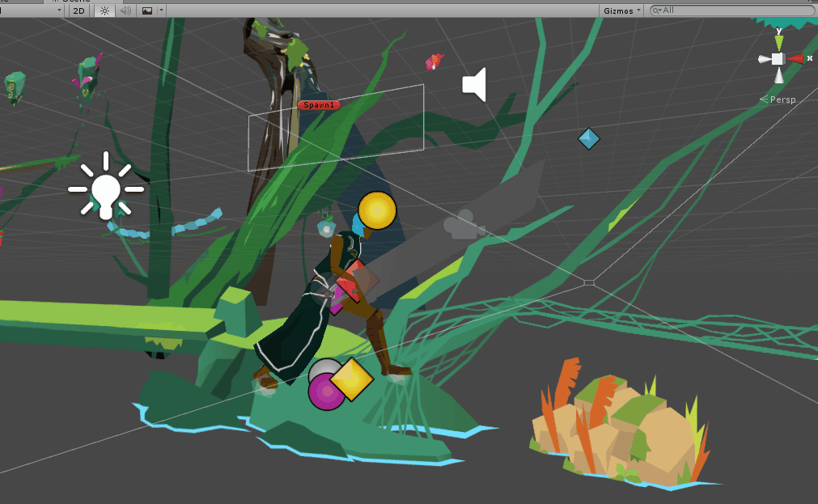This screenshot has height=504, width=818.
Task: Click the orientation gizmo center cube
Action: coord(778,59)
